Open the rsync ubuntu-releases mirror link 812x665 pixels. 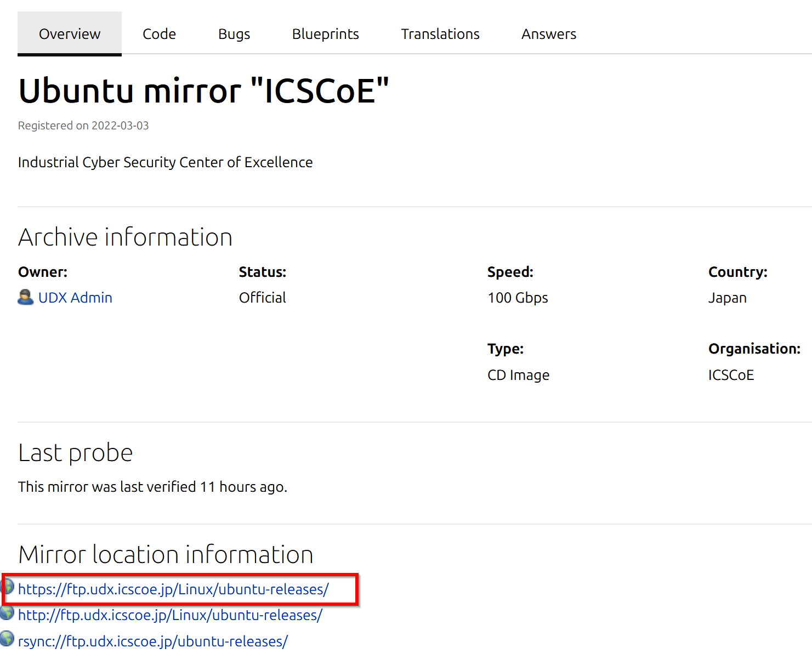tap(153, 641)
